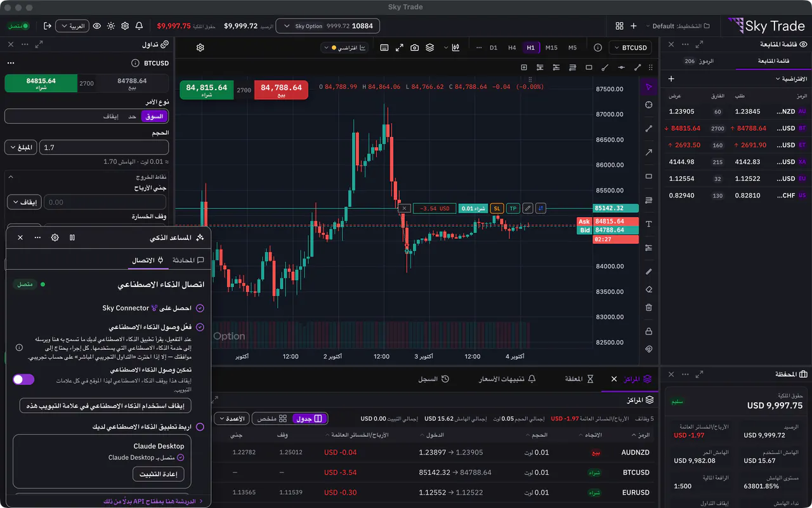
Task: Add a symbol to the watchlist
Action: [671, 79]
